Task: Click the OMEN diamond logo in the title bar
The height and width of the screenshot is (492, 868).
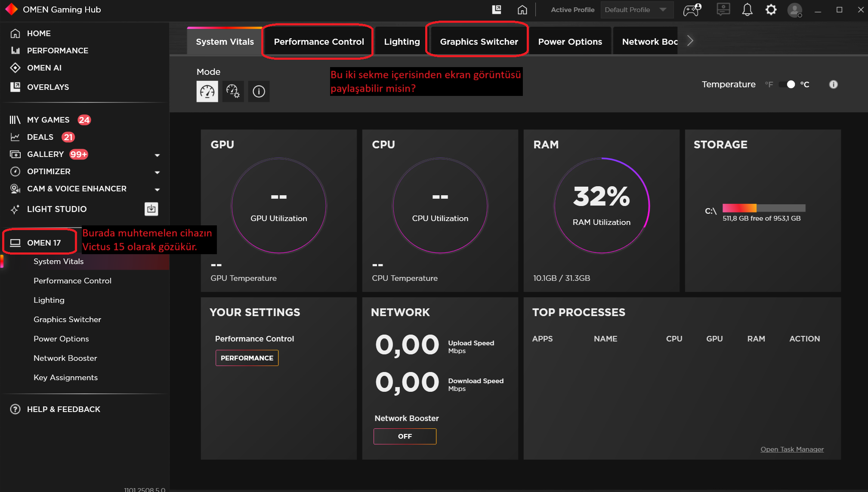Action: 11,9
